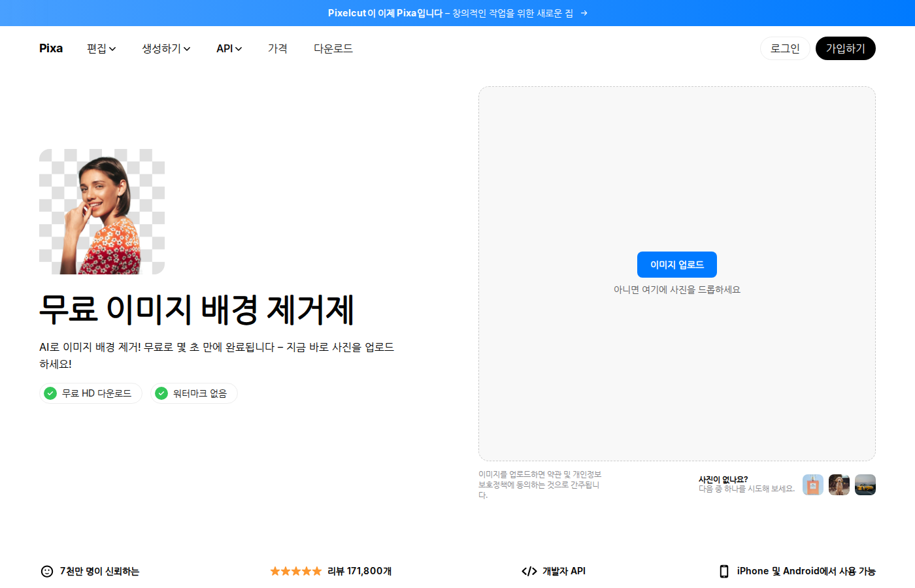The height and width of the screenshot is (588, 915).
Task: Open the API dropdown menu
Action: click(229, 48)
